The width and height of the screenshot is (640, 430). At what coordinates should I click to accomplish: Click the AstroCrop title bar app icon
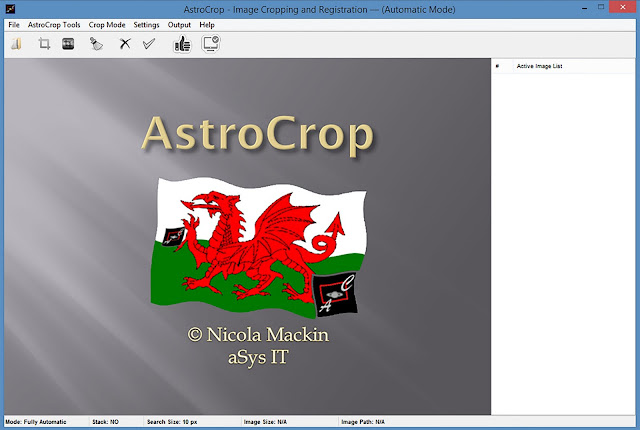click(10, 9)
